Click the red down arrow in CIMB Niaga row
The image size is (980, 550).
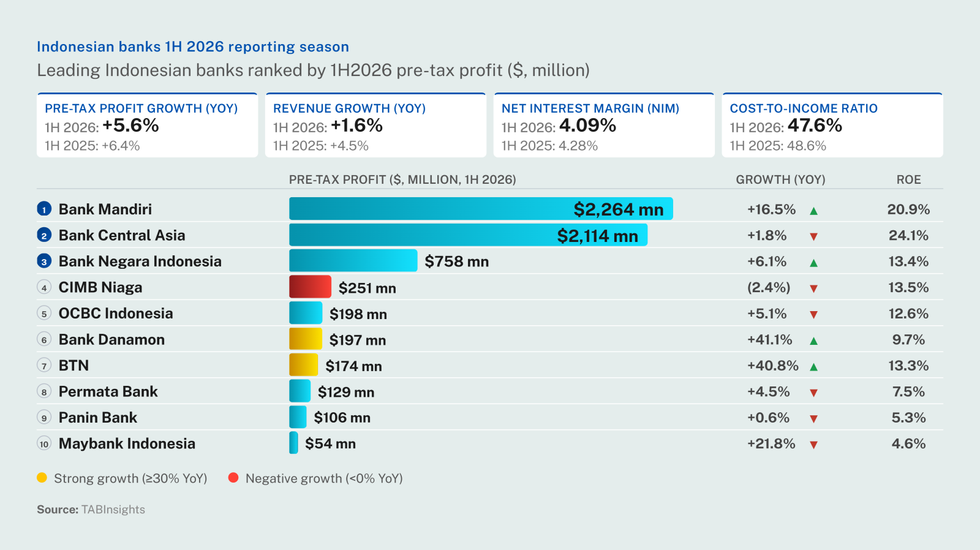[x=813, y=288]
